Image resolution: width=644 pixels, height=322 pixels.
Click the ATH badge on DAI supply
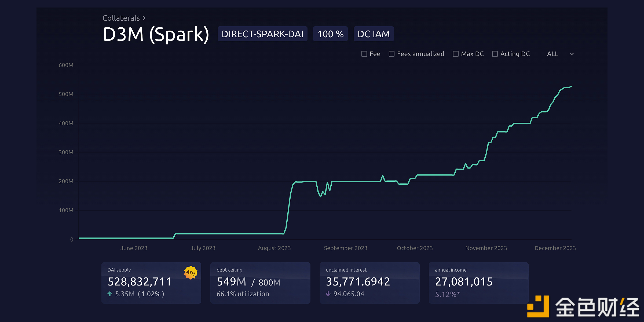click(191, 273)
